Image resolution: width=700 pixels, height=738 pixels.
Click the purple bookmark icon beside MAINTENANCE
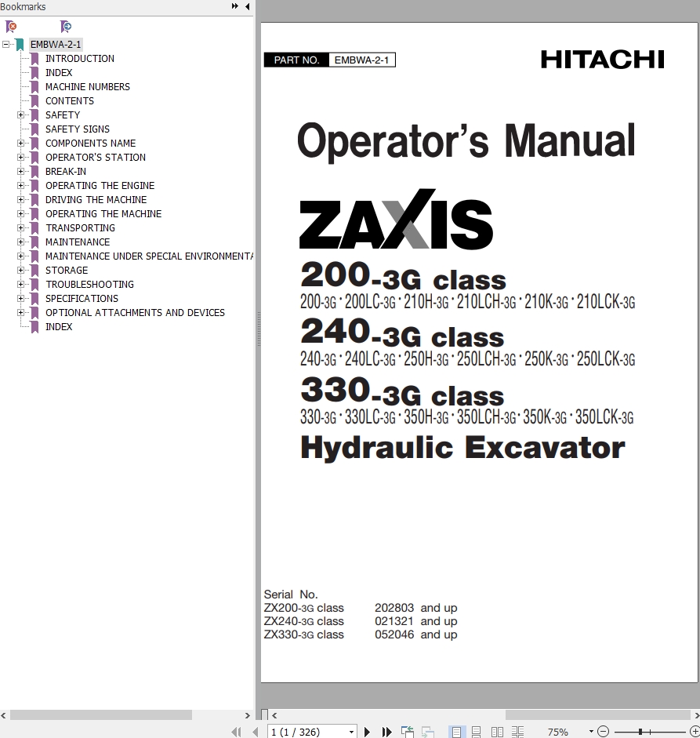click(x=34, y=242)
